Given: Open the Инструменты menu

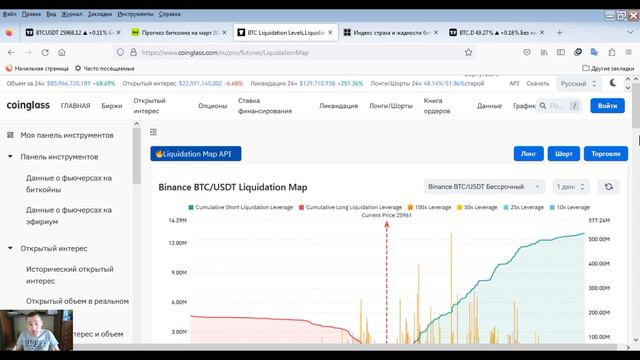Looking at the screenshot, I should click(135, 14).
